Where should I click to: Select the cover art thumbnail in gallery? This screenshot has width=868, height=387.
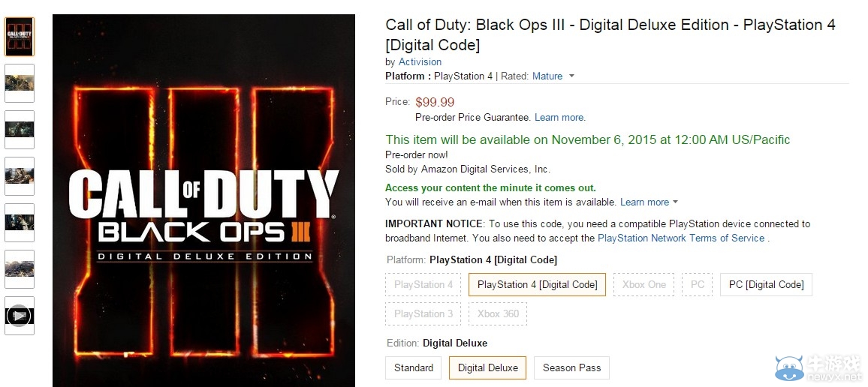(20, 36)
